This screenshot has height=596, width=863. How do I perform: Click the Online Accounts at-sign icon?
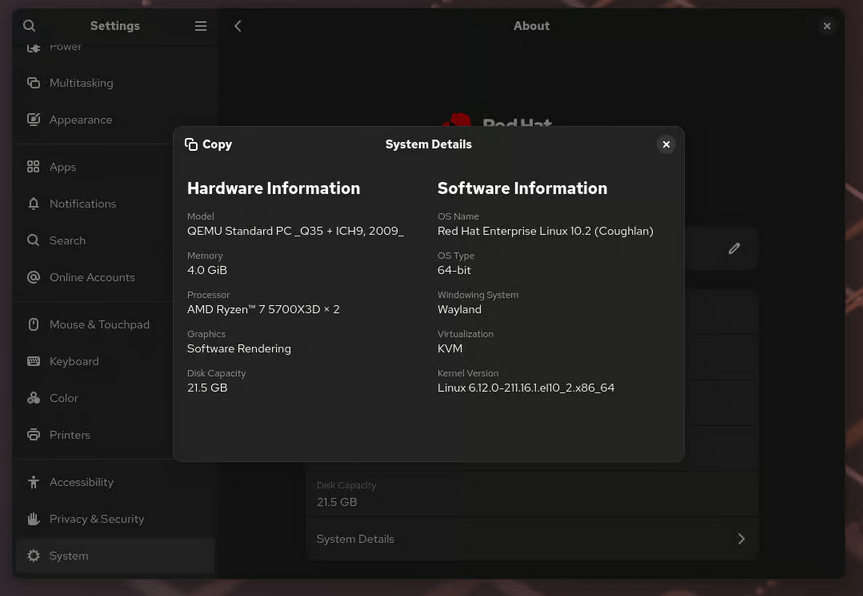point(34,277)
